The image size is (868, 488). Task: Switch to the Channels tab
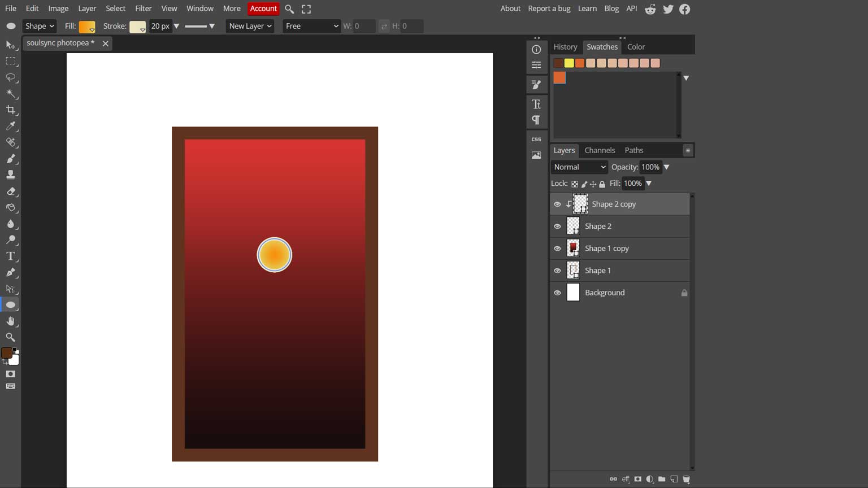tap(600, 150)
